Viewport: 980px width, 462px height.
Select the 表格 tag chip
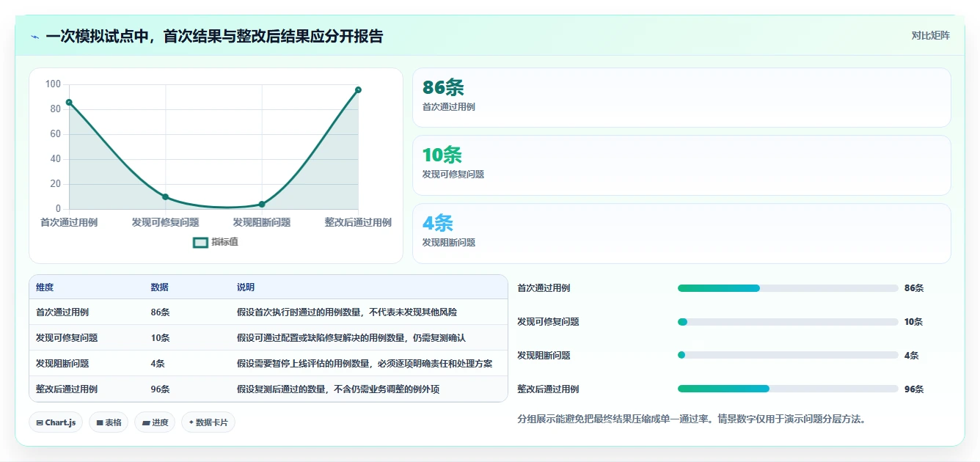click(x=109, y=422)
